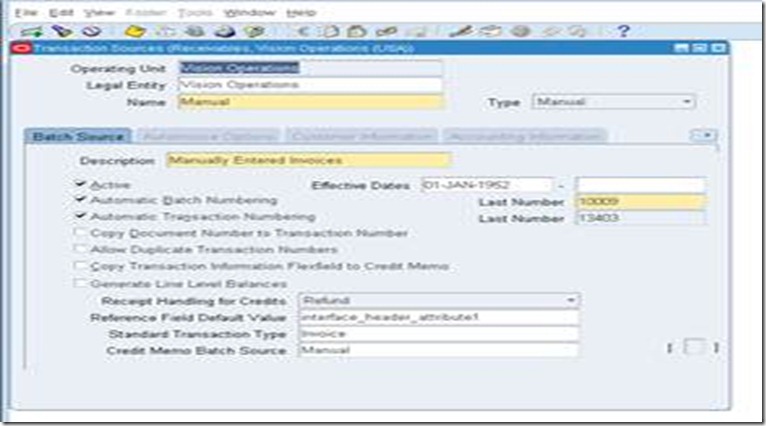This screenshot has width=766, height=426.
Task: Open the Folder menu
Action: 146,13
